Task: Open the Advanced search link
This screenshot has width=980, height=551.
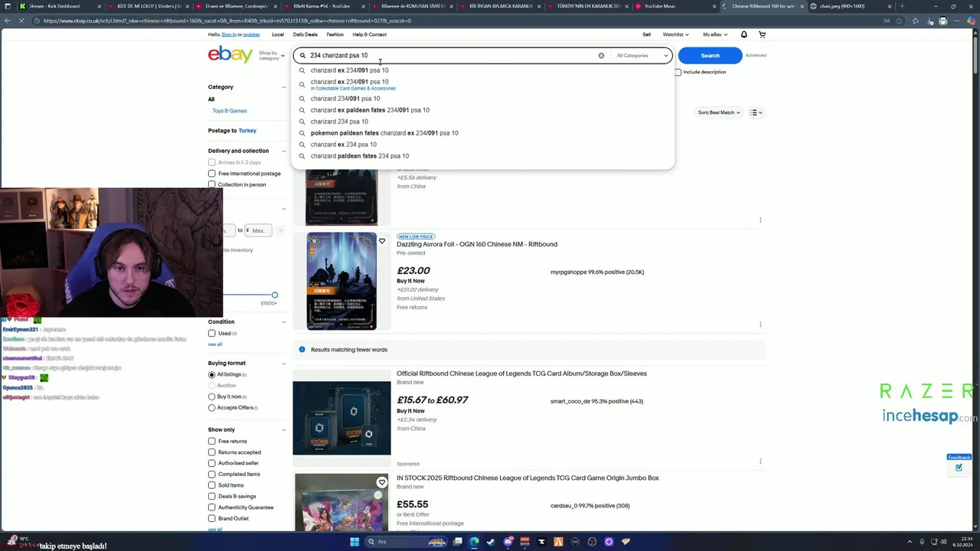Action: coord(756,55)
